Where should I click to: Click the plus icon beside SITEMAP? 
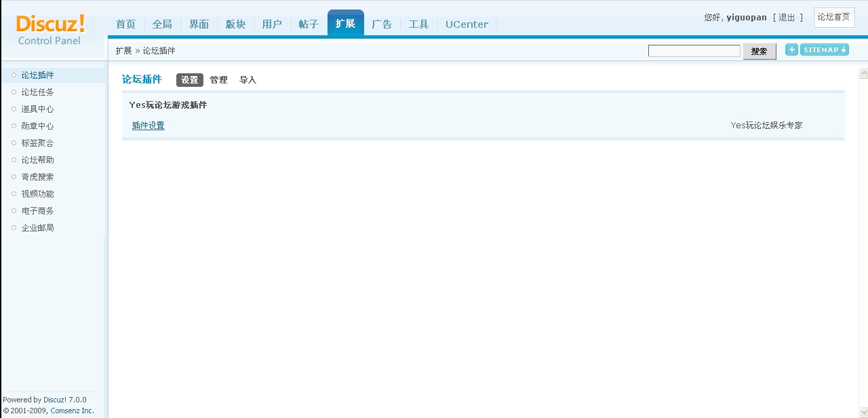tap(791, 50)
